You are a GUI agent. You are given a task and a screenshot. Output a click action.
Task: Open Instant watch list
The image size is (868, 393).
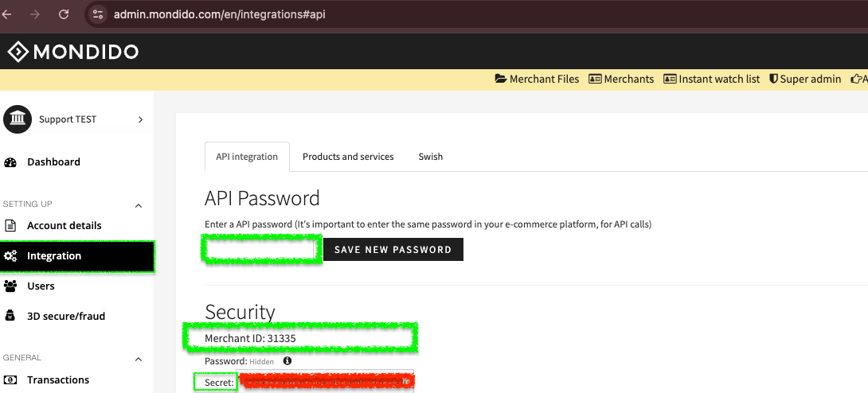click(x=711, y=79)
